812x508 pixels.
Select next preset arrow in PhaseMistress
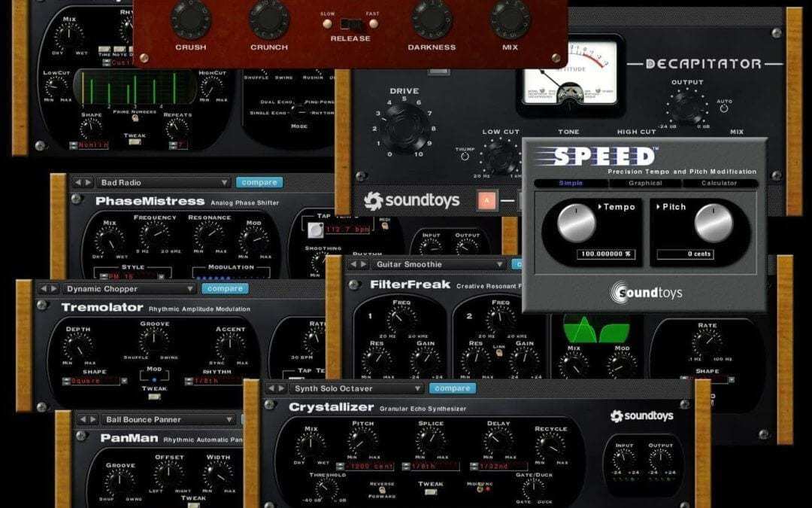point(88,182)
